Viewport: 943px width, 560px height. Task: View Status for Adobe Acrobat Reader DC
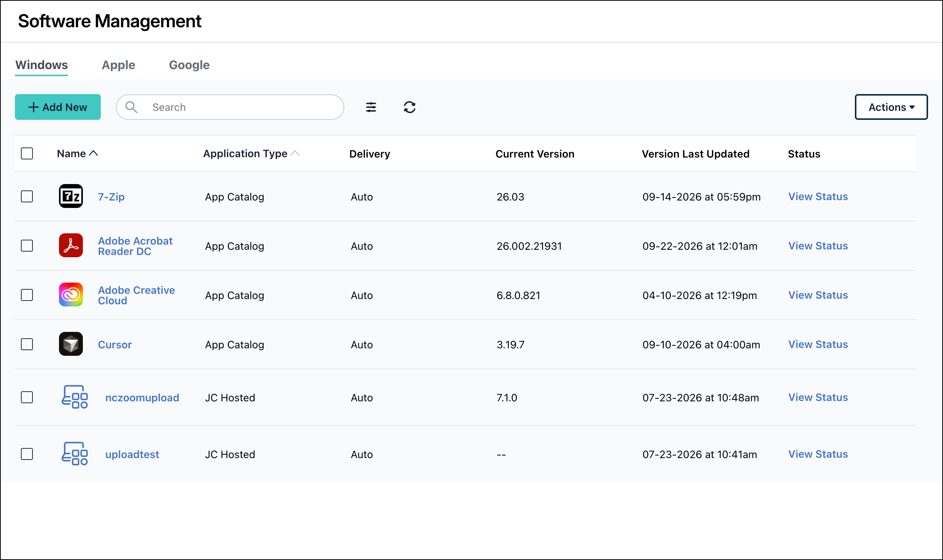(818, 246)
